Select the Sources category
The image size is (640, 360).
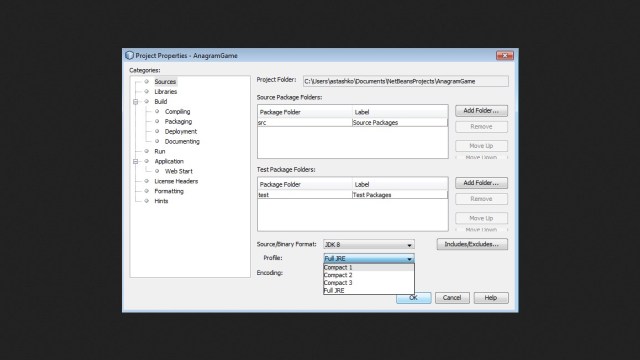[x=165, y=82]
